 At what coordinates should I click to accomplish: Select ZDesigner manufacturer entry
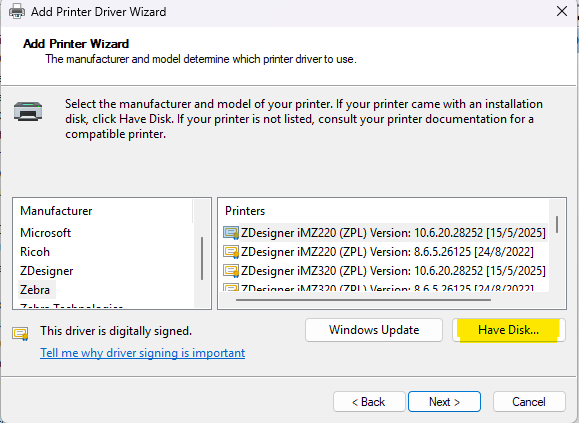pyautogui.click(x=47, y=271)
